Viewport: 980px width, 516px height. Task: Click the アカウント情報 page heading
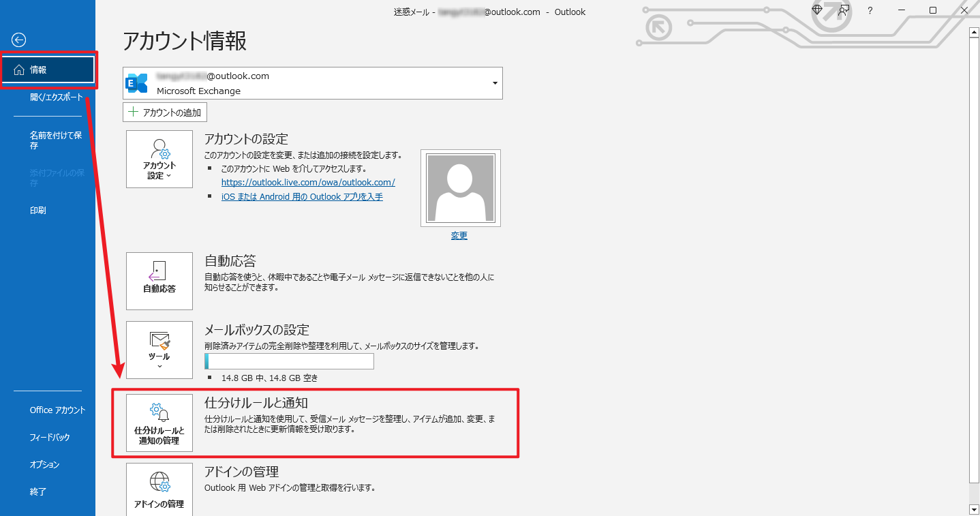tap(185, 42)
